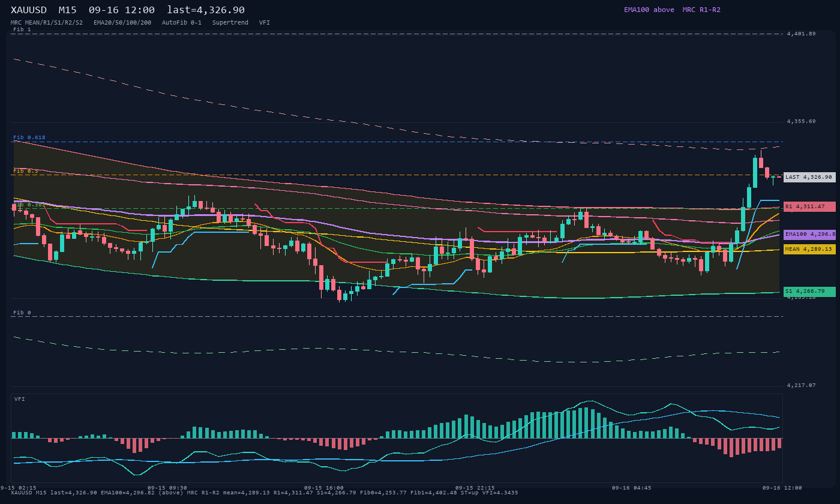Click the bottom status summary line

coord(265,493)
